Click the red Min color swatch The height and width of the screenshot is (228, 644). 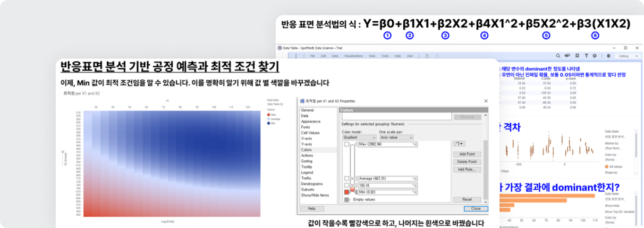tap(347, 193)
